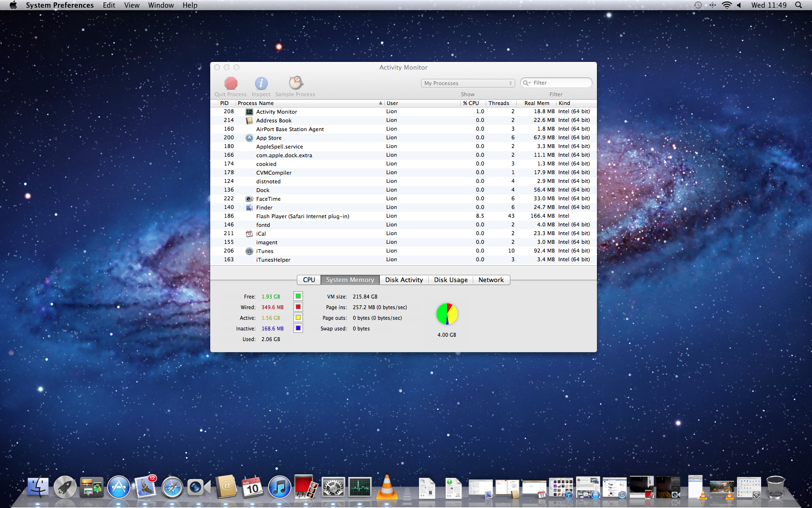Open the Window menu
Screen dimensions: 812x508
(160, 5)
